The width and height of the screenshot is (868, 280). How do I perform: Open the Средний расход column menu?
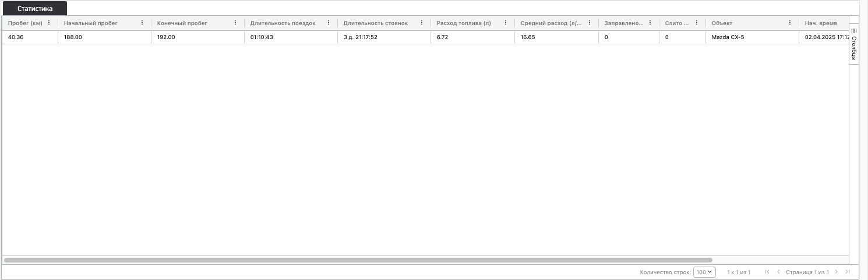pos(590,23)
